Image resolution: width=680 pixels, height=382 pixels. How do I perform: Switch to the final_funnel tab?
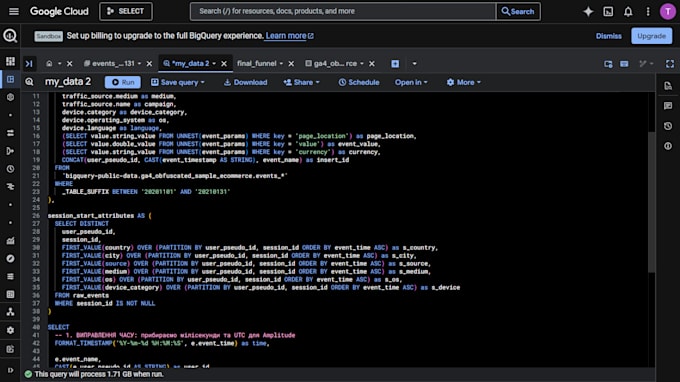click(x=257, y=64)
